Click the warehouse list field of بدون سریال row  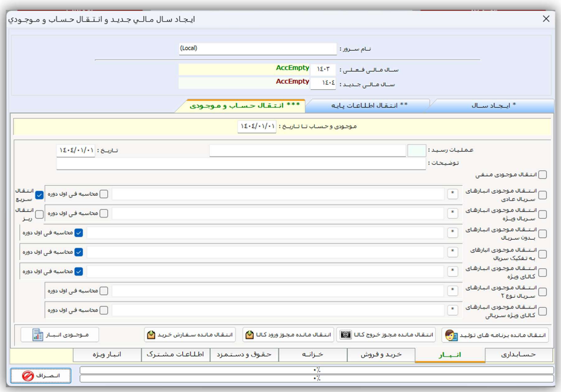[265, 233]
